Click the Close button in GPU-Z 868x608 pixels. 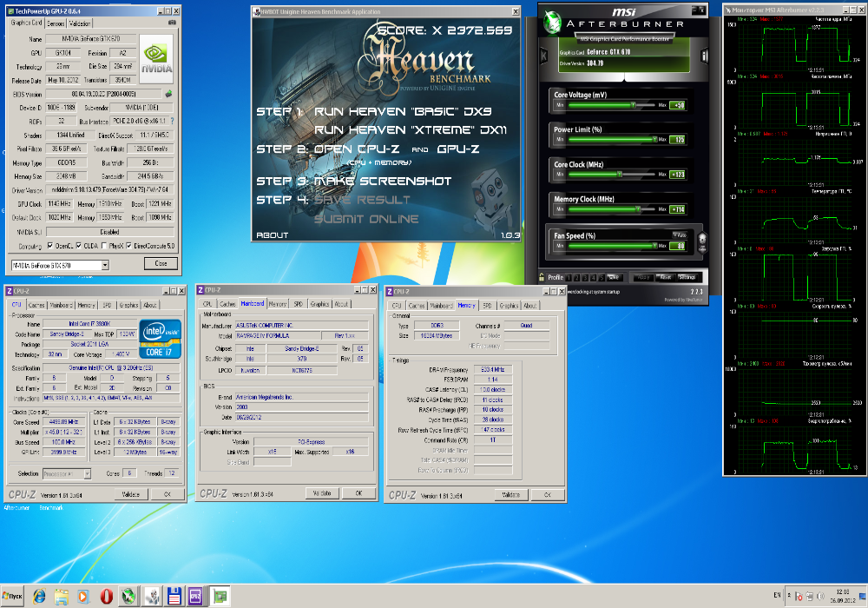161,263
